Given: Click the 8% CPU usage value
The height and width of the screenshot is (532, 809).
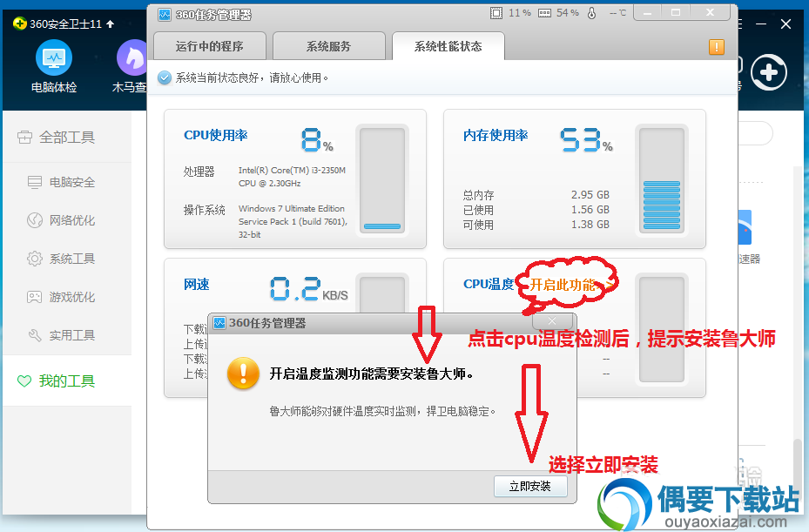Looking at the screenshot, I should pyautogui.click(x=317, y=140).
